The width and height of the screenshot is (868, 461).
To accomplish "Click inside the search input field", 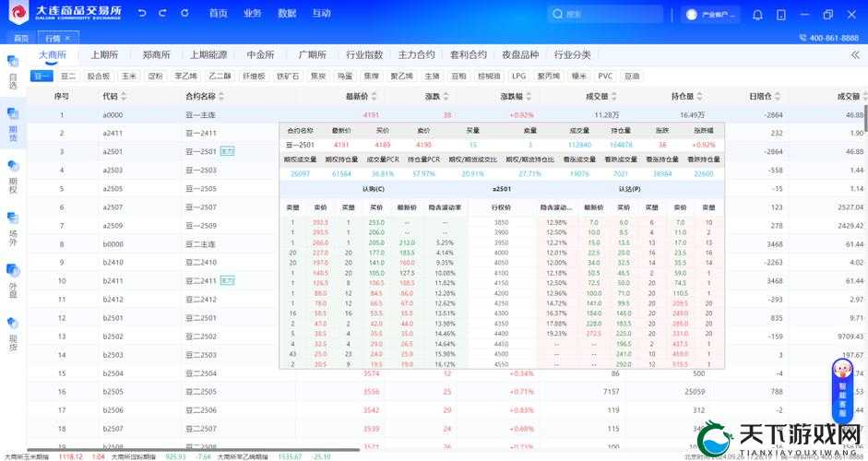I will click(605, 15).
